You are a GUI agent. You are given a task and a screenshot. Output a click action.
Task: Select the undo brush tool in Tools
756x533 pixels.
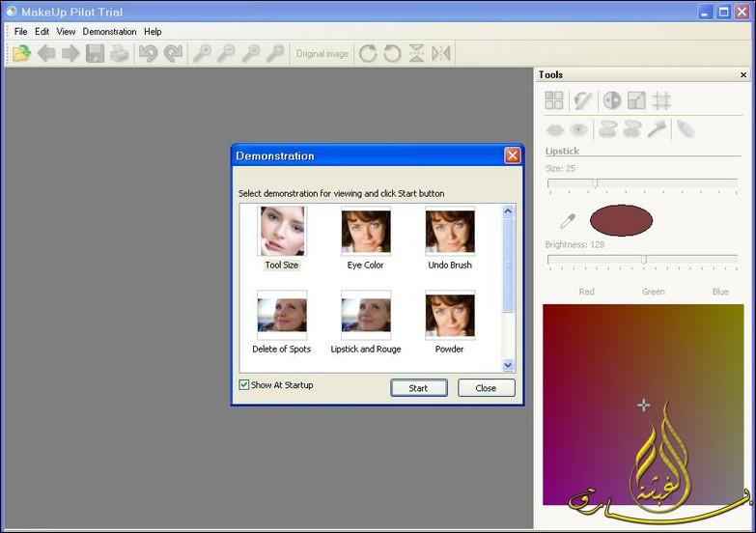[x=582, y=100]
